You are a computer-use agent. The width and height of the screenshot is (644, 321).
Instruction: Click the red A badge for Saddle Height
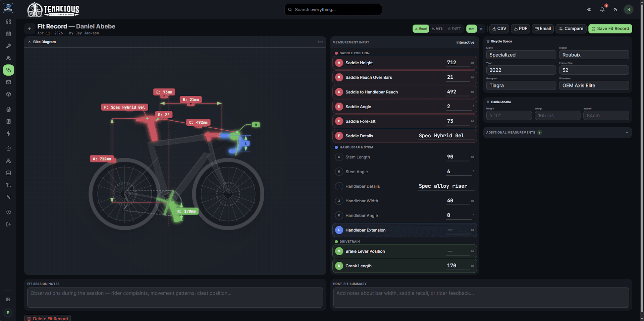coord(339,63)
